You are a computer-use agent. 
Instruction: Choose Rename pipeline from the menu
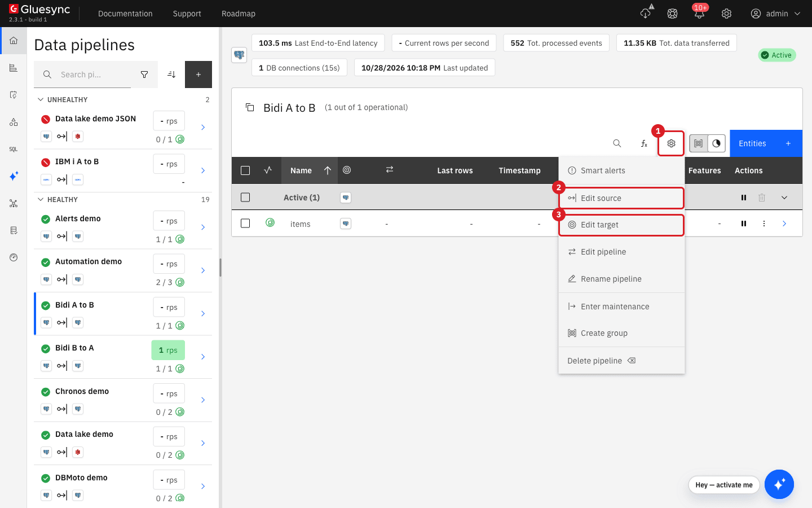(x=621, y=279)
